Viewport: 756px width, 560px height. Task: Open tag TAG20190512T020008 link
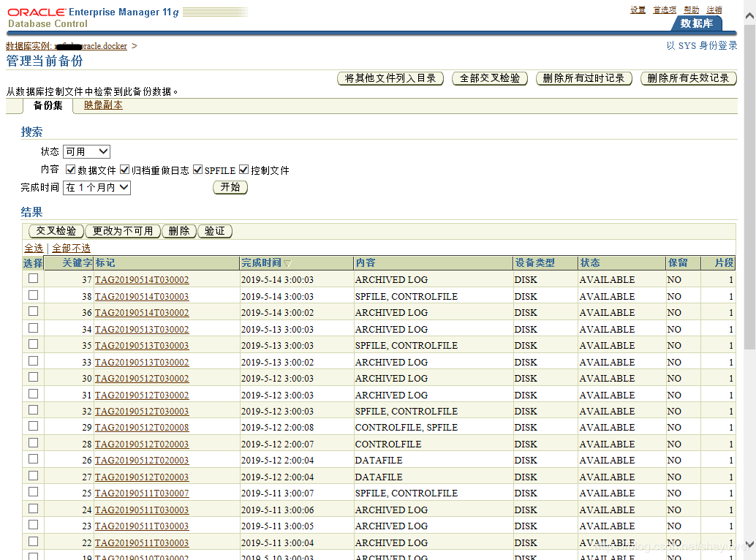point(142,428)
